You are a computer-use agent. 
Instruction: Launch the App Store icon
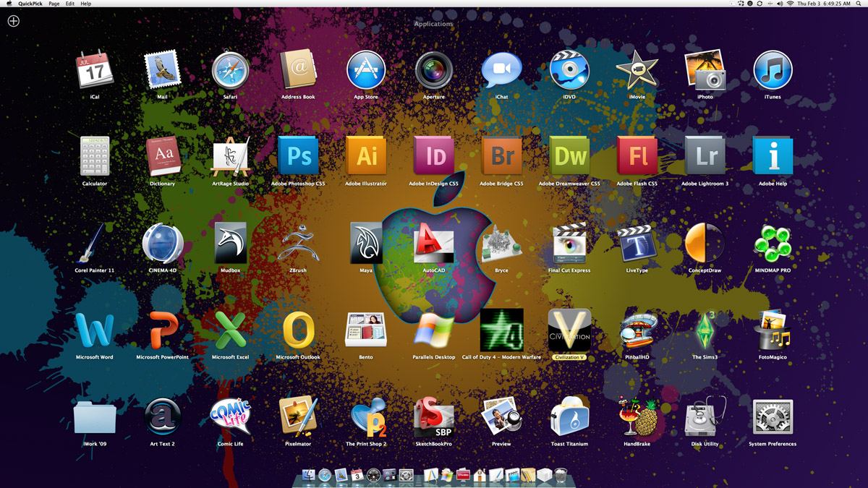click(x=366, y=70)
